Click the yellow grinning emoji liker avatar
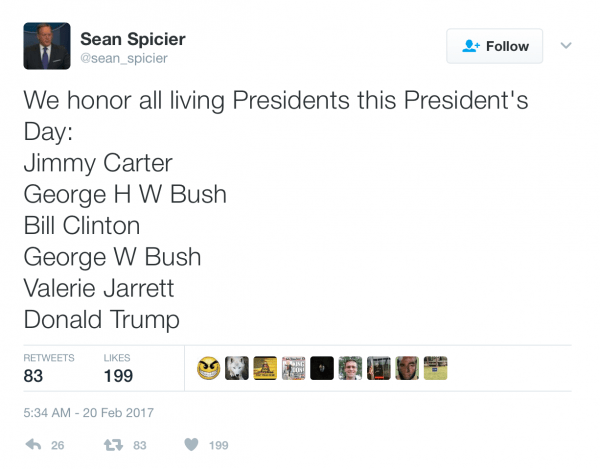 point(208,368)
